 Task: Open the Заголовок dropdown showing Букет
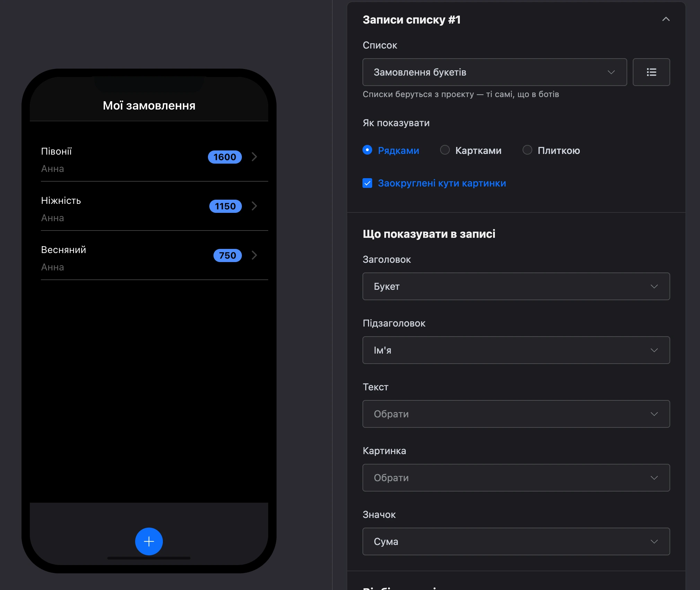[x=516, y=286]
